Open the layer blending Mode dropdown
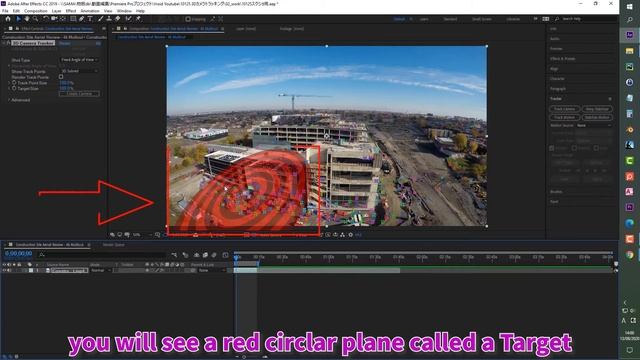 click(x=101, y=270)
